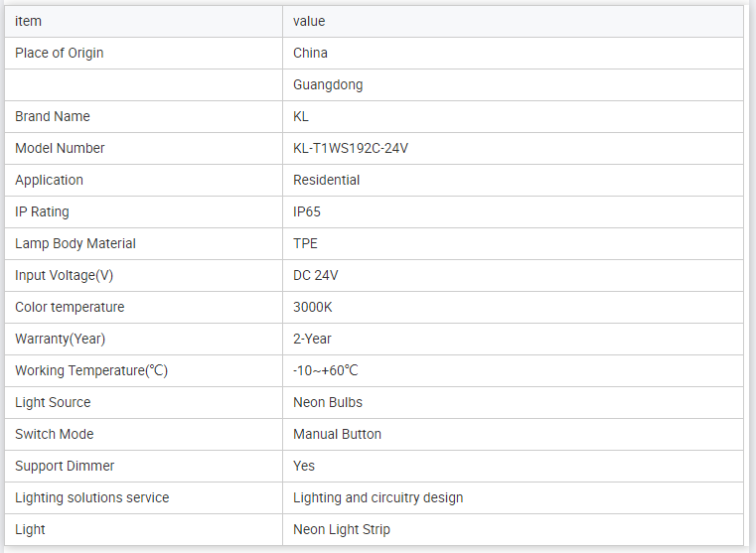The width and height of the screenshot is (756, 553).
Task: Click the 'Neon Bulbs' light source value
Action: (x=328, y=402)
